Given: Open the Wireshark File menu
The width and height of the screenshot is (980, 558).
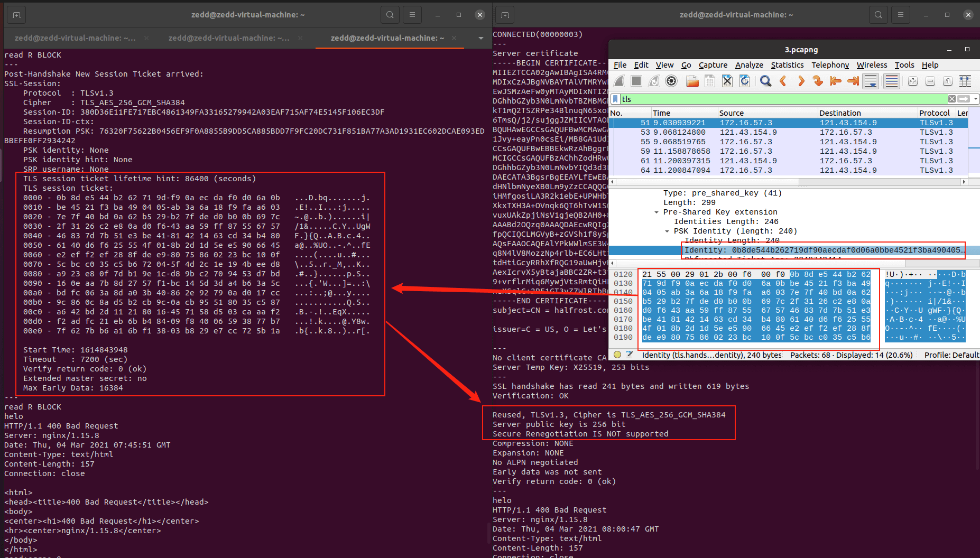Looking at the screenshot, I should click(620, 65).
